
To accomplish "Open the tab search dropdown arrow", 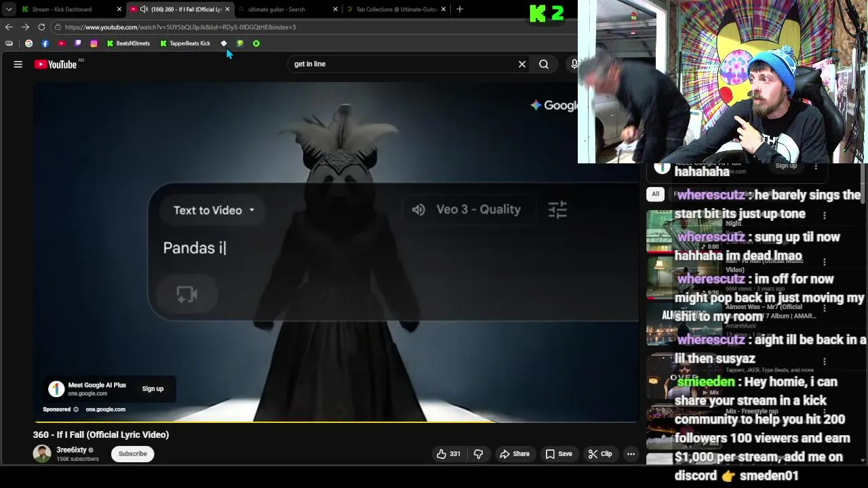I will pos(9,9).
